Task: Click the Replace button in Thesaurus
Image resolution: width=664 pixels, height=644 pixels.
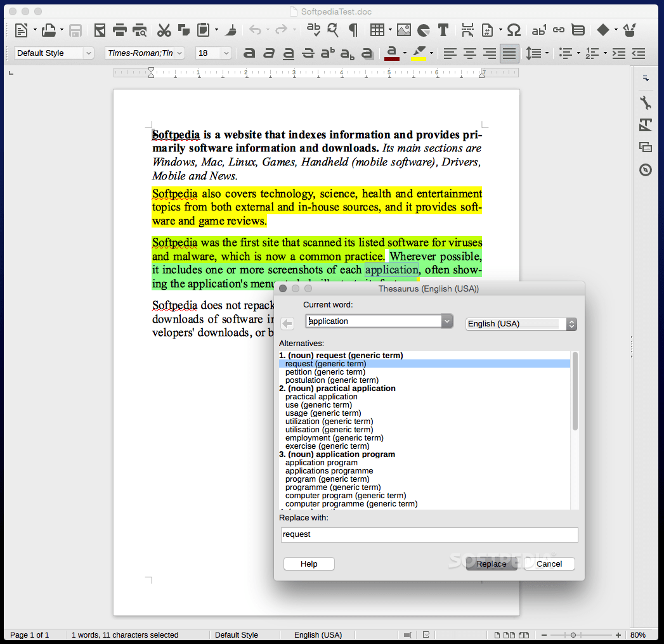Action: point(491,564)
